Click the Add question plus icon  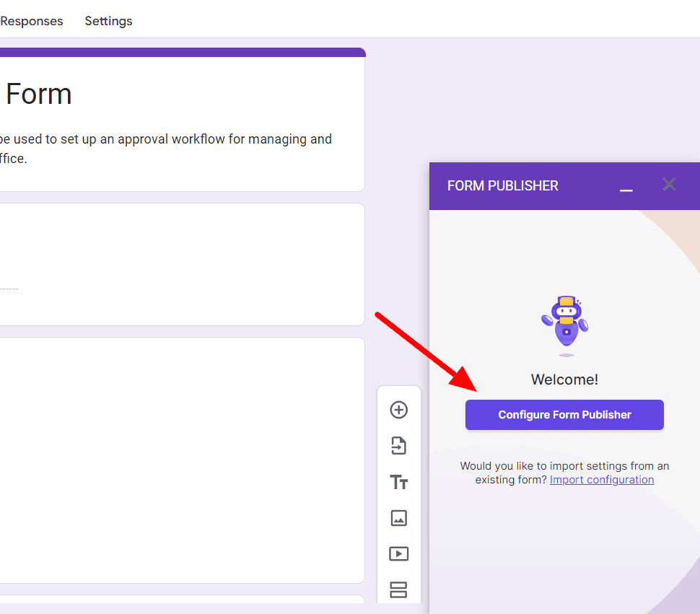coord(398,410)
